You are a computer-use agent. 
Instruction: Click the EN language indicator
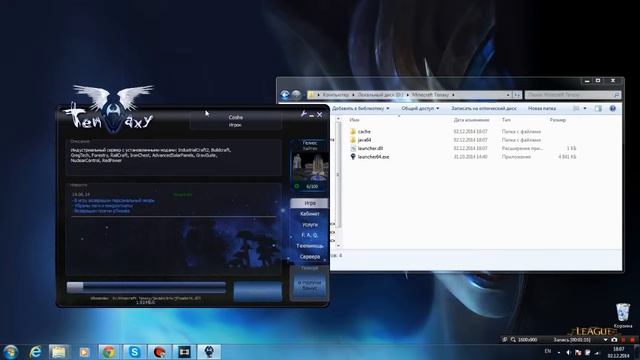click(x=548, y=351)
